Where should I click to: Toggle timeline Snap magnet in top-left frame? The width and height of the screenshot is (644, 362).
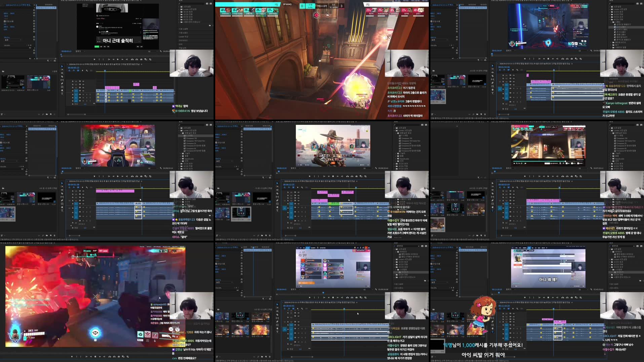coord(74,71)
